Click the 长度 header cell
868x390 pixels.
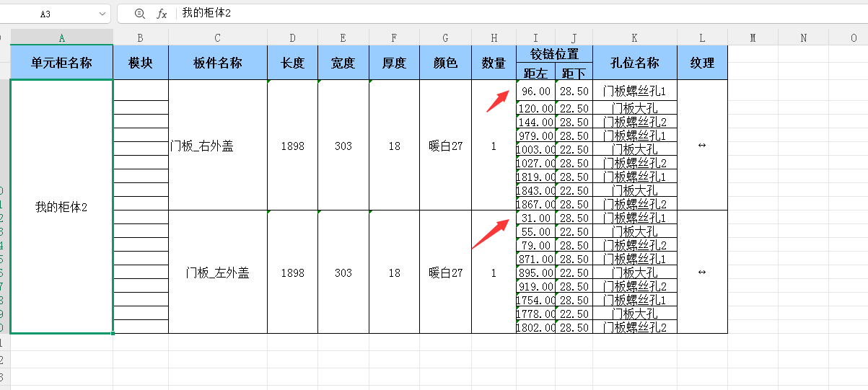coord(292,63)
